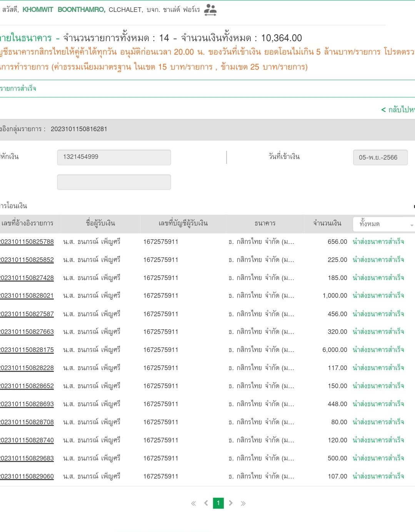Click the date field 05-พ.ย.-2566
The image size is (415, 532).
[380, 157]
